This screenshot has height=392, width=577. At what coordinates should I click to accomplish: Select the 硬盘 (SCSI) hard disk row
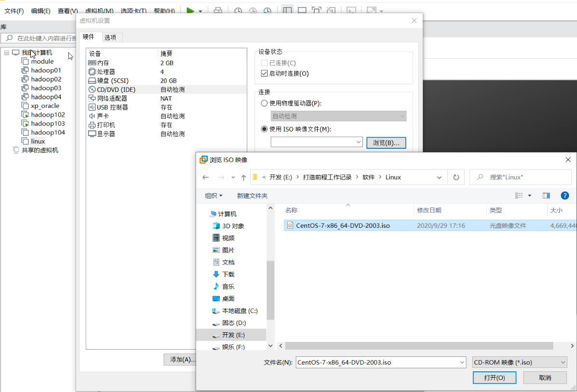166,80
